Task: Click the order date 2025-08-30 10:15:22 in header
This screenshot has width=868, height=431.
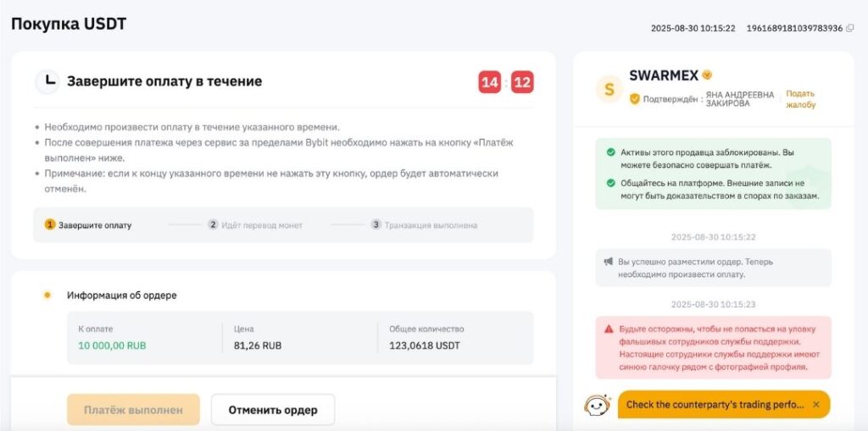Action: (x=693, y=28)
